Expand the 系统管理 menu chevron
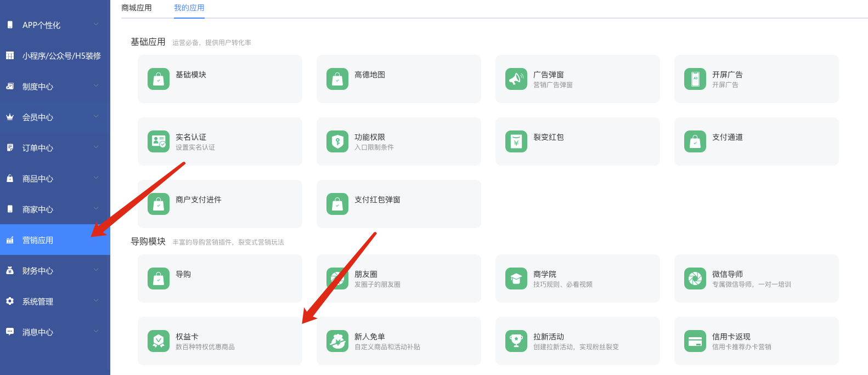This screenshot has height=375, width=868. (96, 300)
